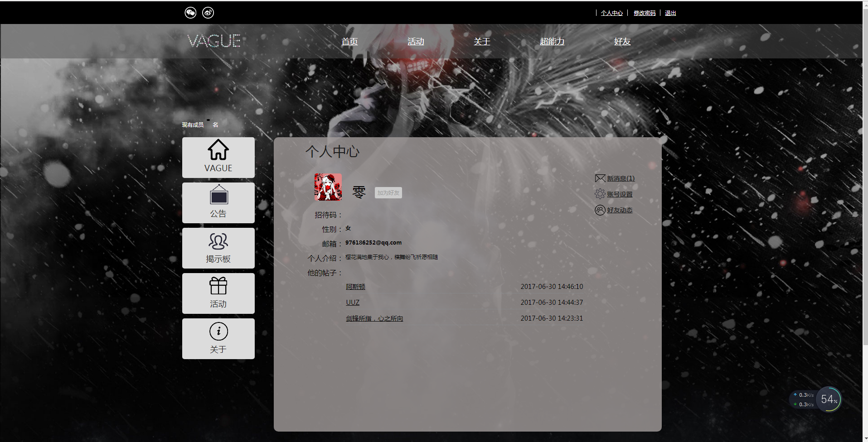Click the user avatar picture
Screen dimensions: 868x442
(328, 187)
